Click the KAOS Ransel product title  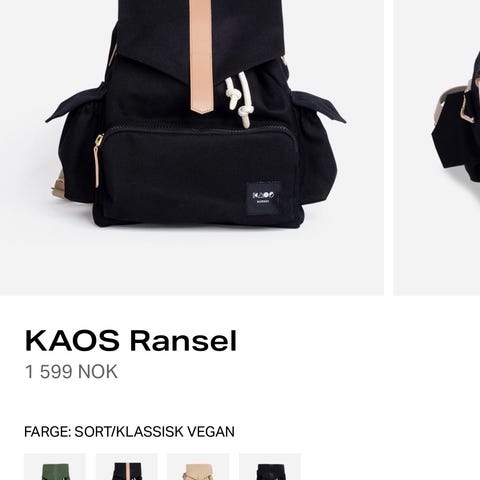coord(131,341)
